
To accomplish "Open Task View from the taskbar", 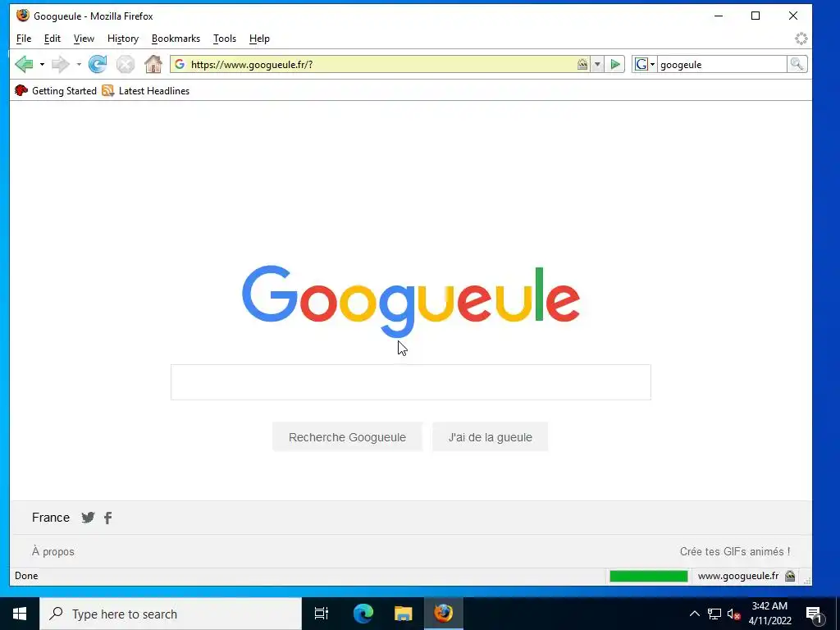I will coord(322,614).
